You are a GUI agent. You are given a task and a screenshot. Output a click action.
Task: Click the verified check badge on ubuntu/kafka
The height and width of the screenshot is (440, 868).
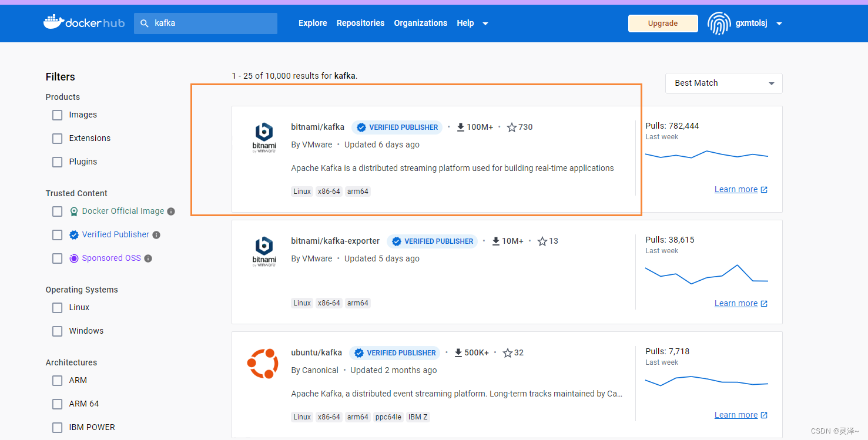359,353
